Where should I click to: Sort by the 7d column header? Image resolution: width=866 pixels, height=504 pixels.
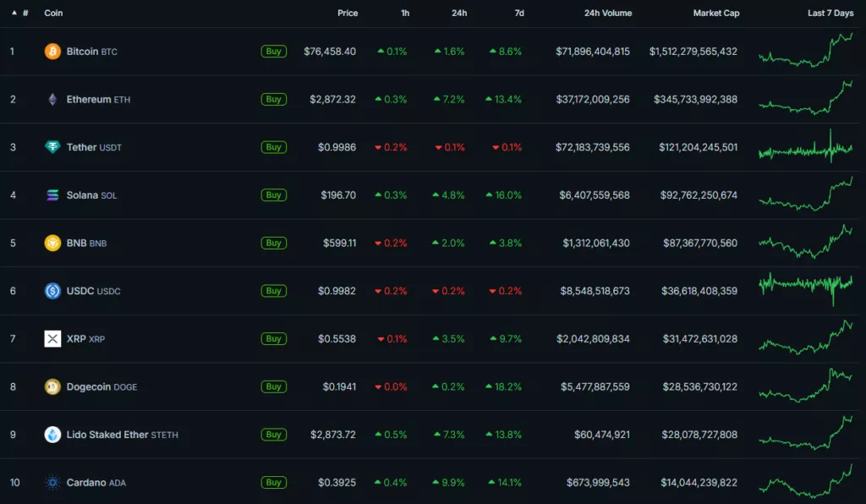pyautogui.click(x=519, y=13)
